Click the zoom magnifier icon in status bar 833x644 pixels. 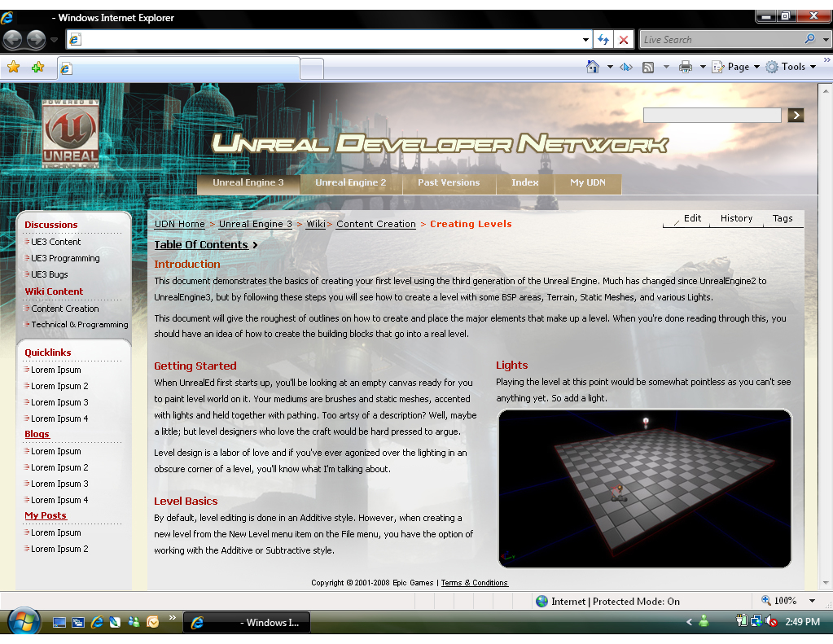click(765, 600)
